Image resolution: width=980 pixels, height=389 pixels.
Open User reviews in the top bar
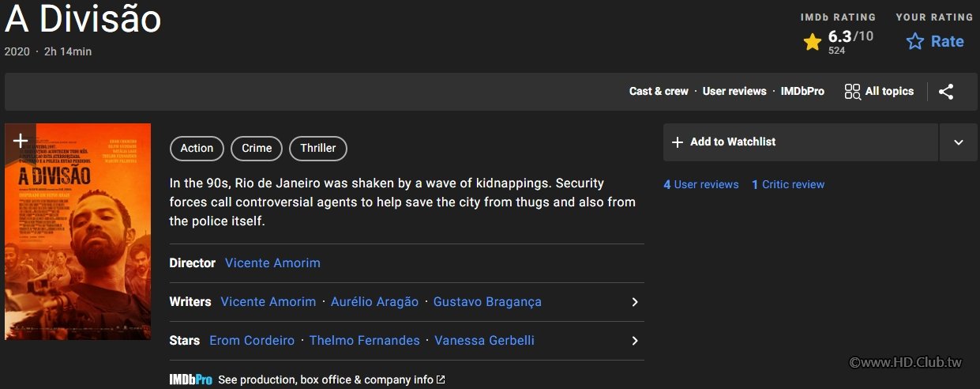tap(734, 92)
